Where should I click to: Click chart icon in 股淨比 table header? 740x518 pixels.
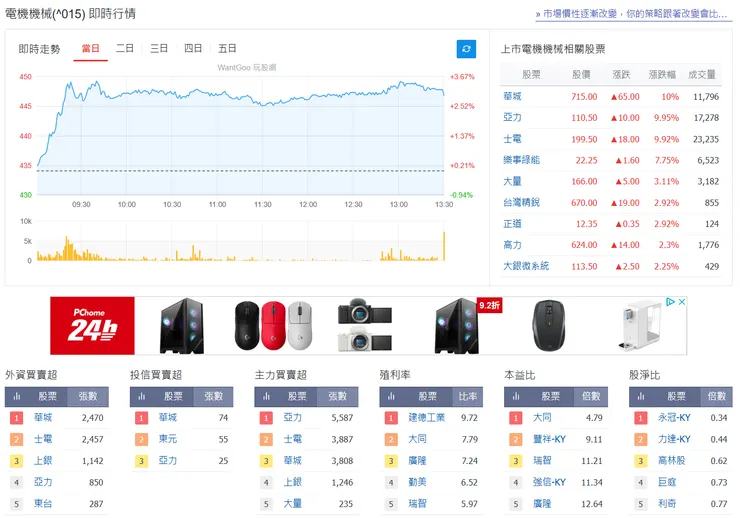(641, 396)
